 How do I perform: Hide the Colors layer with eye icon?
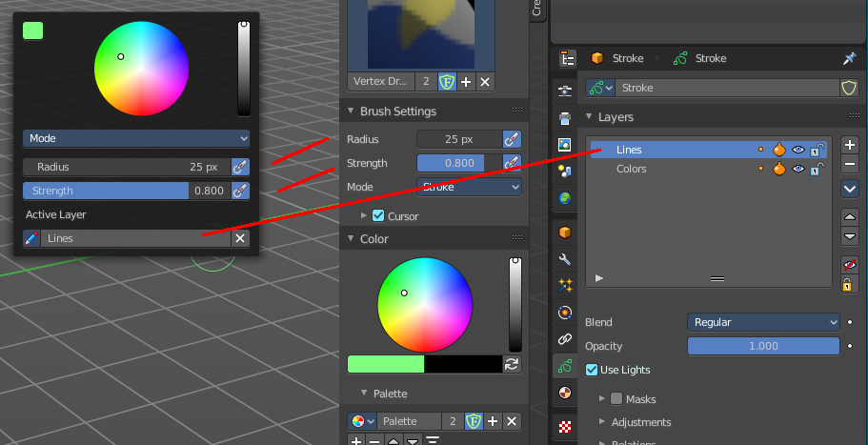797,169
